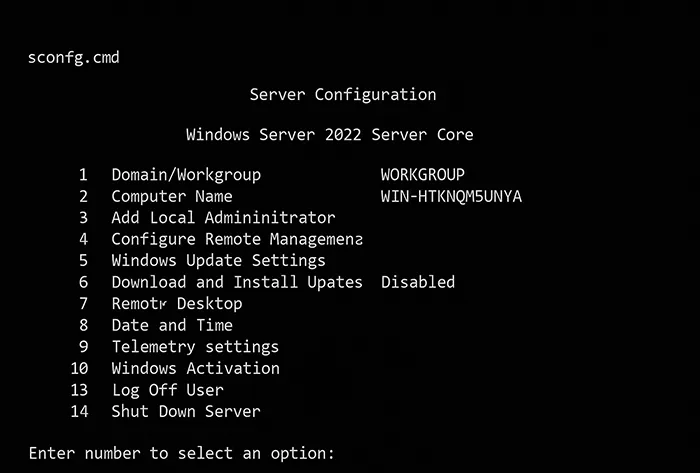Select Windows Update Settings option
Screen dimensions: 700x473
pyautogui.click(x=218, y=261)
